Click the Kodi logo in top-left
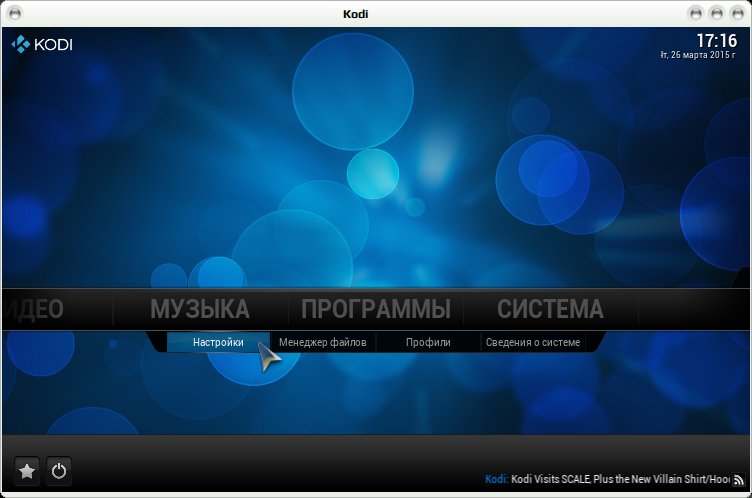Viewport: 752px width, 498px height. point(42,44)
